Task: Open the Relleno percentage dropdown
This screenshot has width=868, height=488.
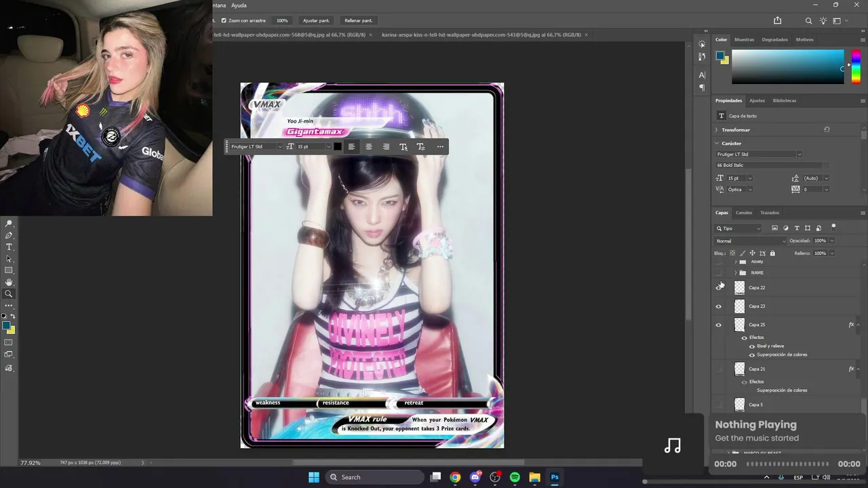Action: (832, 253)
